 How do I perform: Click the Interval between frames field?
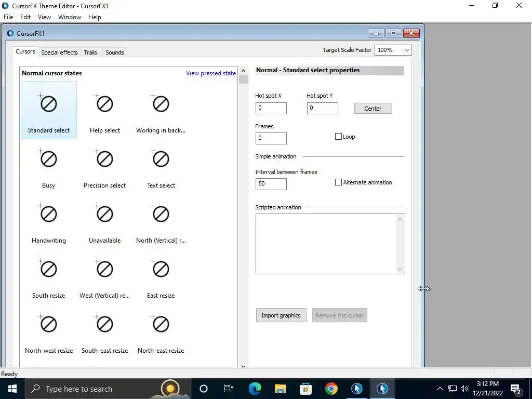coord(271,184)
